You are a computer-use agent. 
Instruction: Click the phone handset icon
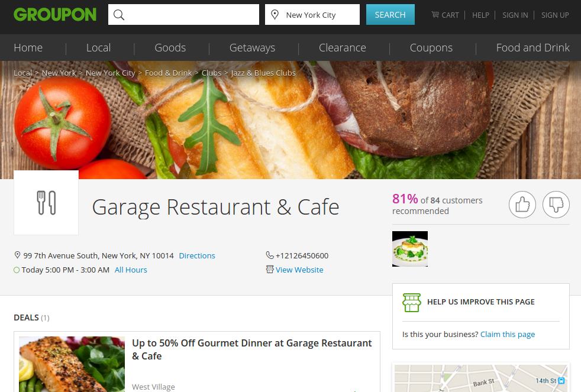tap(269, 255)
